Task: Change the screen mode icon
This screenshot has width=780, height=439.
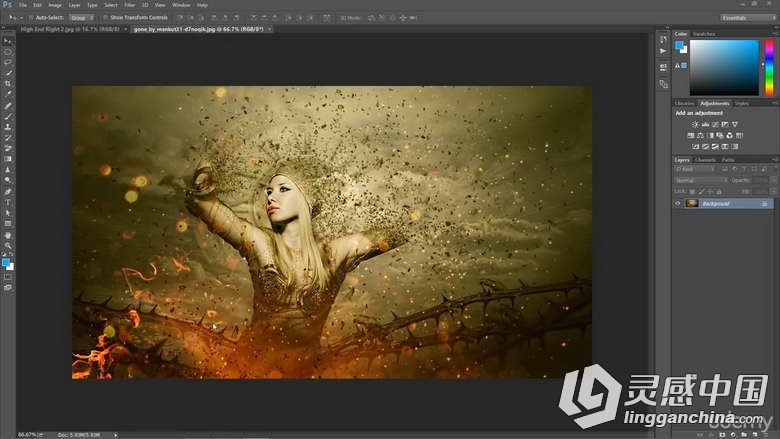Action: pos(7,287)
